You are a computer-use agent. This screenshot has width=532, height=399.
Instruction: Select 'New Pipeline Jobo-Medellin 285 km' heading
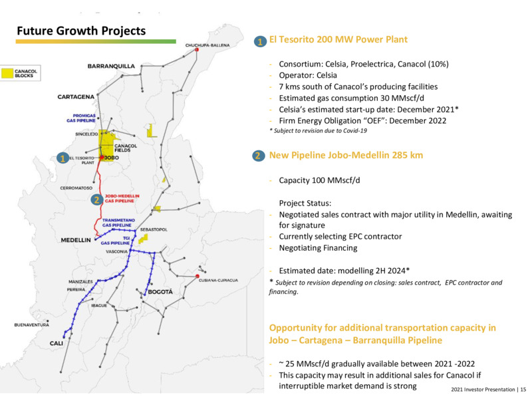[346, 156]
